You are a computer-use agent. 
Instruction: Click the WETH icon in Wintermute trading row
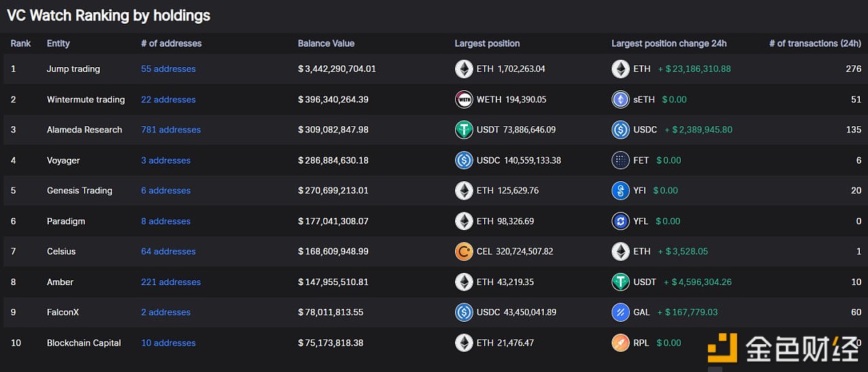464,99
